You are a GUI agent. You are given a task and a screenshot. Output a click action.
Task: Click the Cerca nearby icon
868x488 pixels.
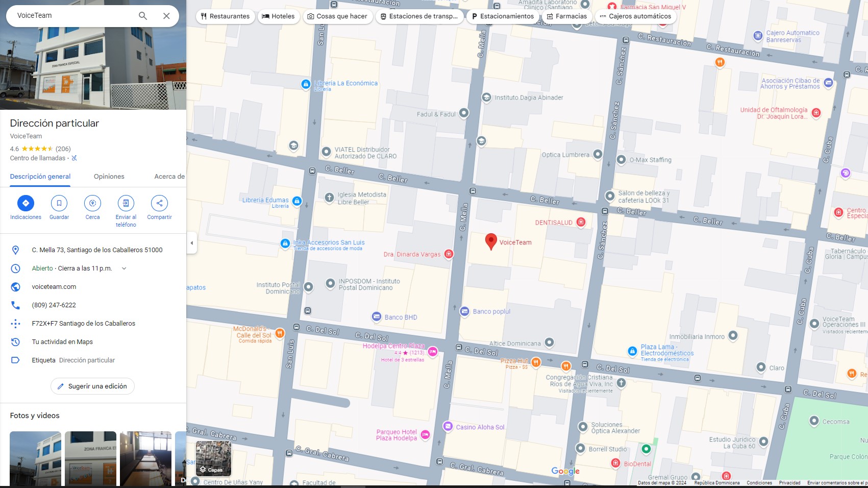coord(92,203)
